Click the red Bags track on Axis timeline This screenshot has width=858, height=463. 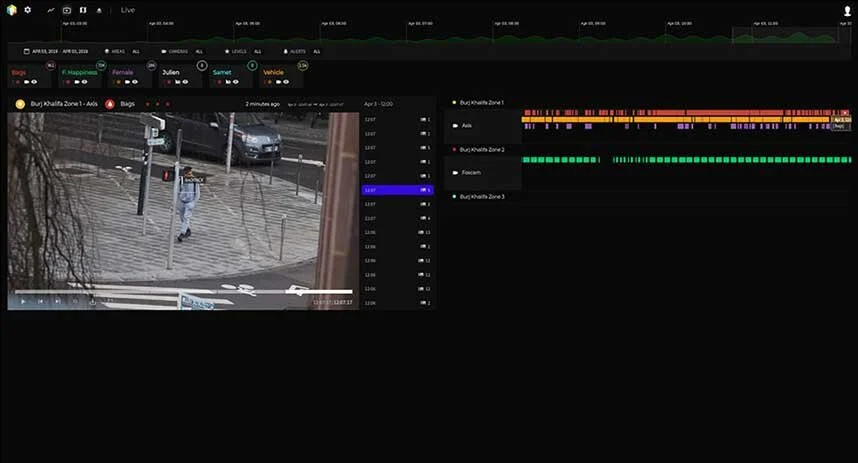point(687,112)
